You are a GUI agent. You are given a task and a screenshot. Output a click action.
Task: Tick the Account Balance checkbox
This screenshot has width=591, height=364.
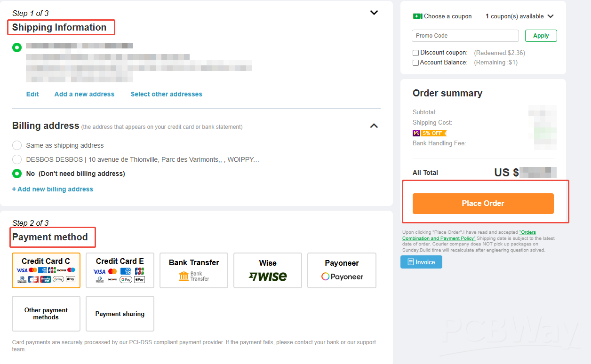(415, 63)
